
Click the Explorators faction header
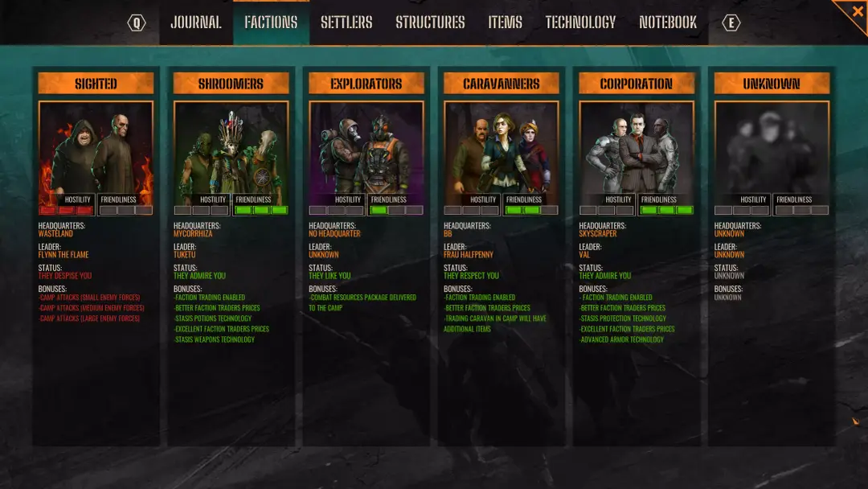(366, 84)
